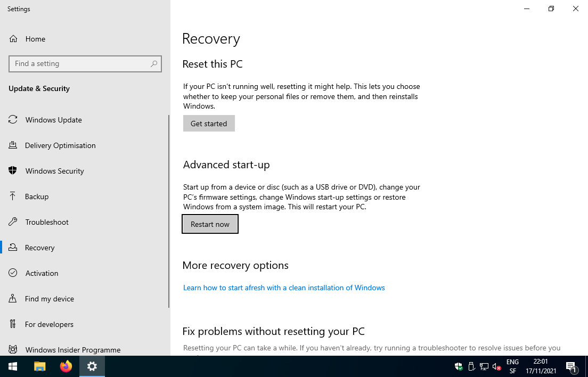The height and width of the screenshot is (377, 588).
Task: Open Delivery Optimisation settings
Action: [x=60, y=145]
